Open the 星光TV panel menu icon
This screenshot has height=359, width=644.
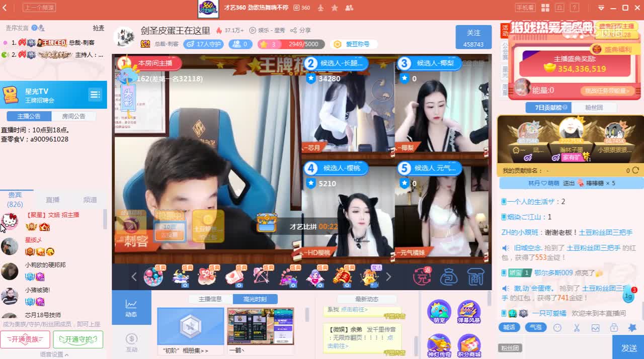(x=95, y=95)
